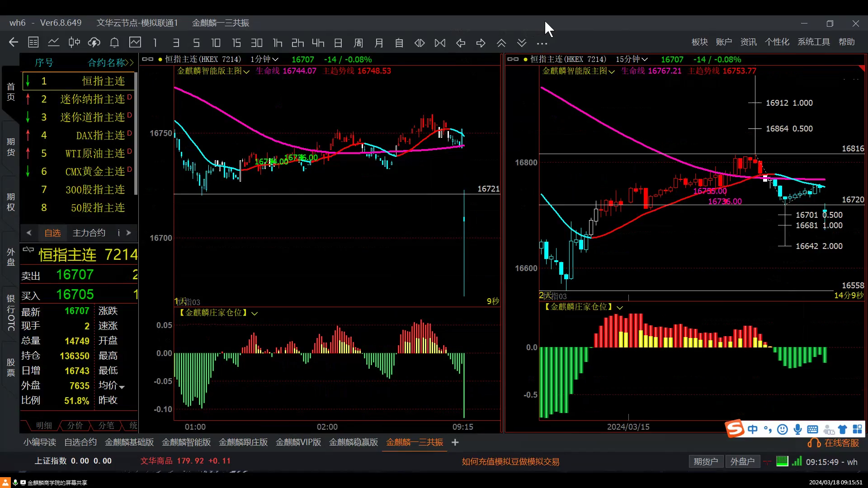868x488 pixels.
Task: Click the back arrow in the toolbar
Action: pos(14,42)
